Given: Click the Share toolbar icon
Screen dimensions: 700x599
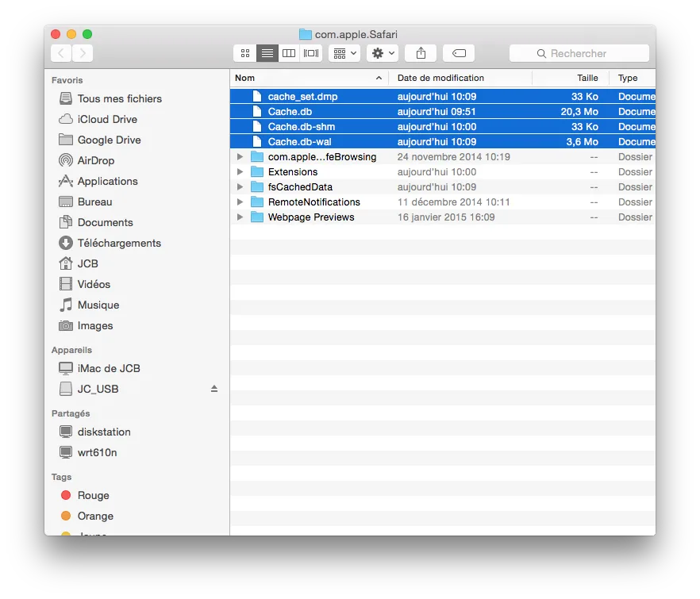Looking at the screenshot, I should coord(421,53).
